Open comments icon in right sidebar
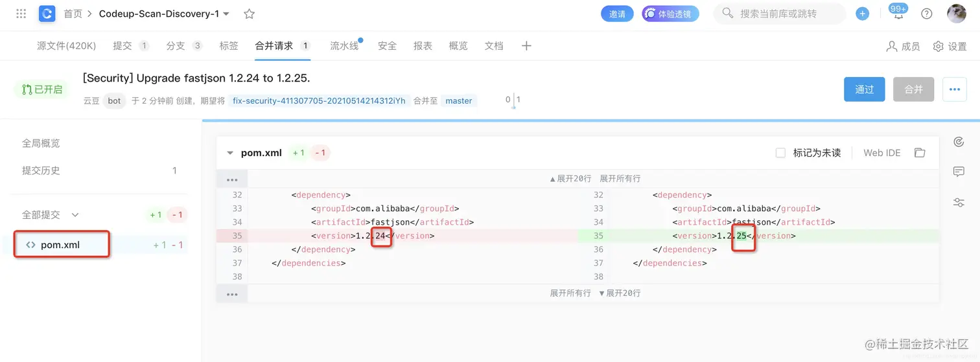 coord(959,172)
